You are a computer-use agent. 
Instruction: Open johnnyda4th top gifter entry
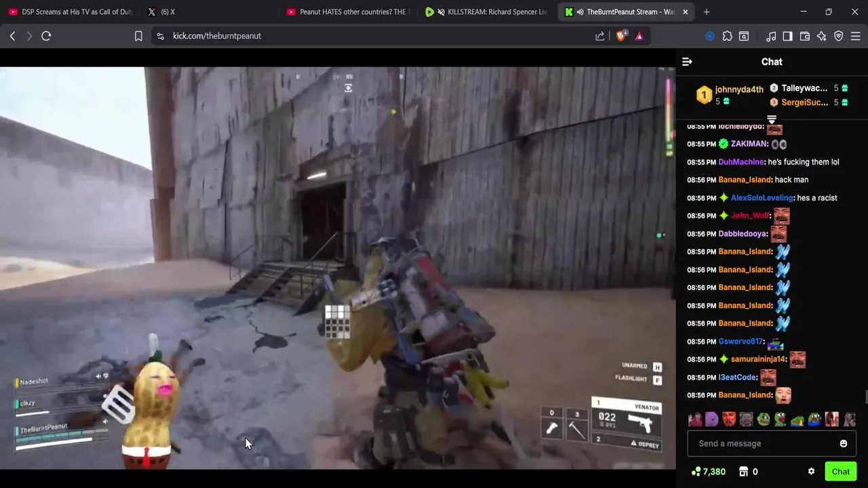tap(730, 95)
